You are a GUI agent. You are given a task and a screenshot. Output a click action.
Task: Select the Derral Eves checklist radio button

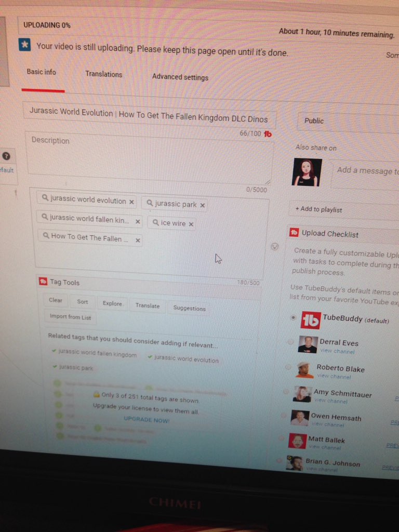(290, 342)
